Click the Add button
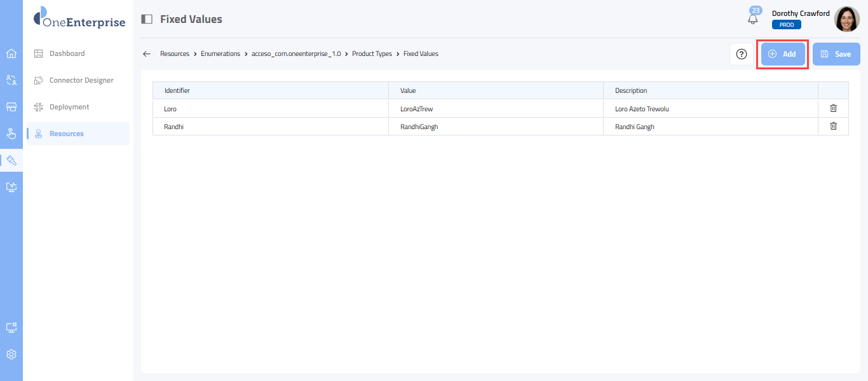868x381 pixels. 782,54
